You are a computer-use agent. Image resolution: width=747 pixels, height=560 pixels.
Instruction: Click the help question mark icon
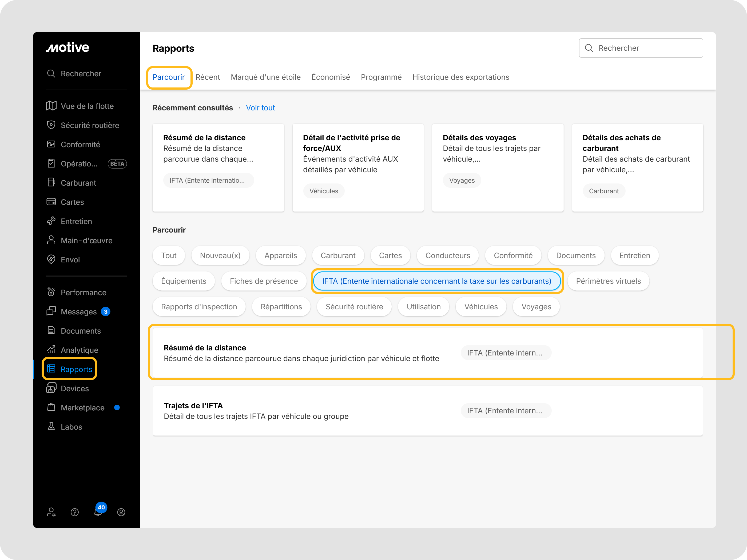[x=75, y=512]
